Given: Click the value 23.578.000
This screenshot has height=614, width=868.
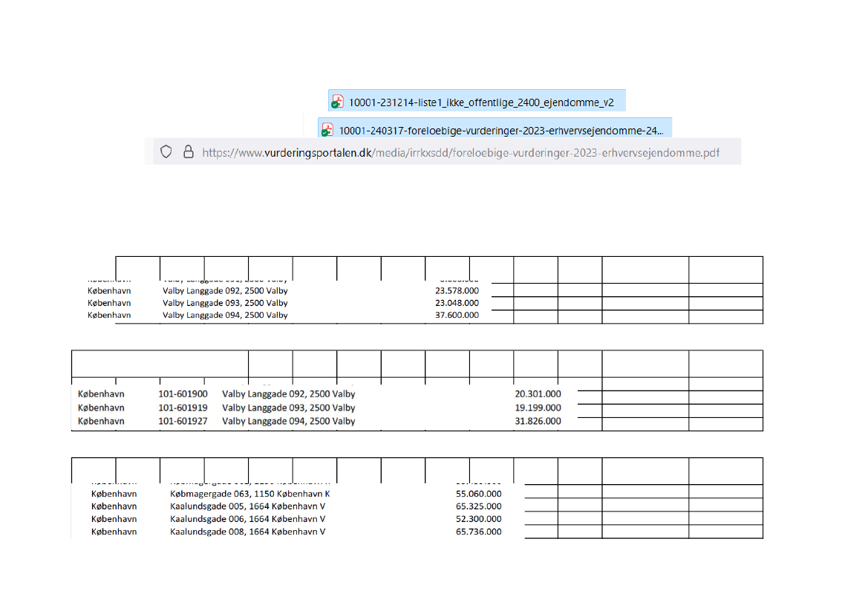Looking at the screenshot, I should pos(457,291).
